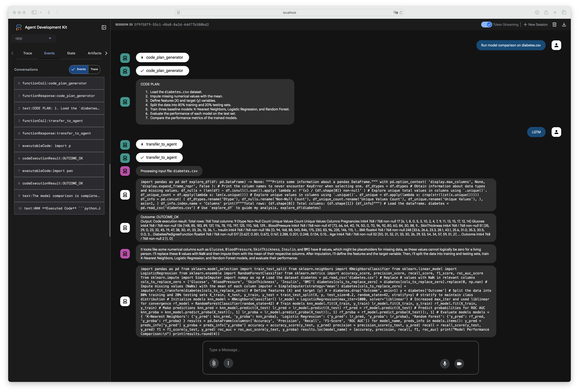Collapse the side panel with panel icon
The height and width of the screenshot is (392, 579).
pyautogui.click(x=104, y=27)
